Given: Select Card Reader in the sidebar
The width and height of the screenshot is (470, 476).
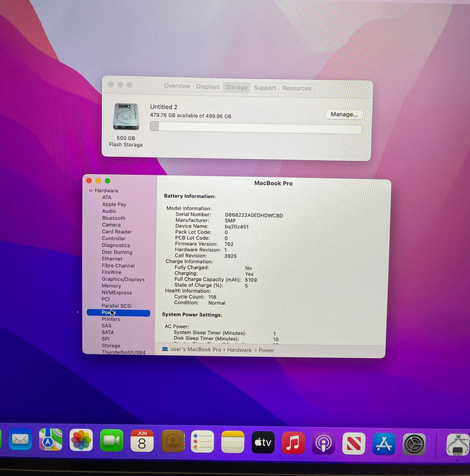Looking at the screenshot, I should [117, 232].
